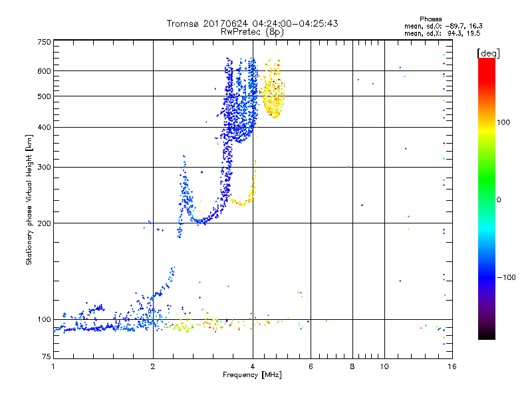Click y-axis tick label '500'

[x=45, y=96]
